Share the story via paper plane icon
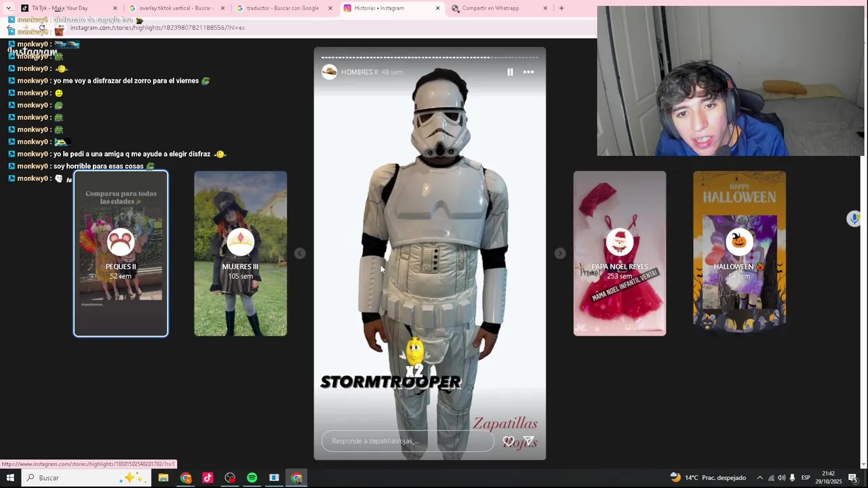Screen dimensions: 868x488 coord(529,441)
